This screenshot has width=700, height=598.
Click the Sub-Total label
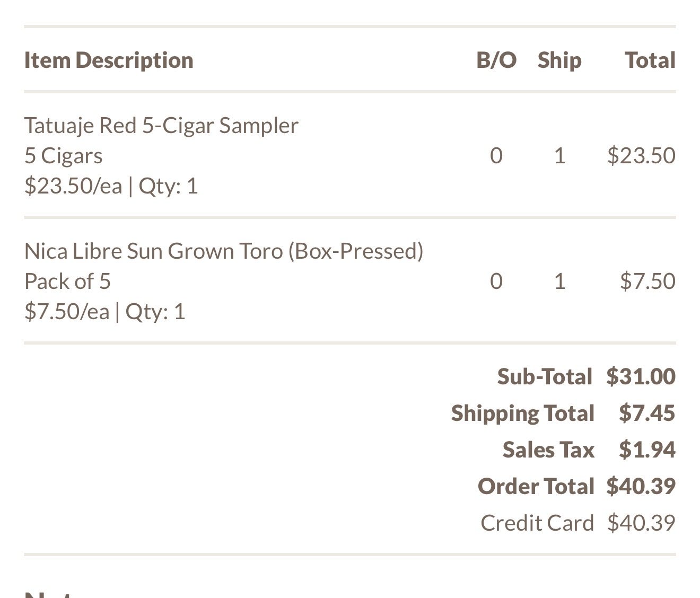click(545, 376)
